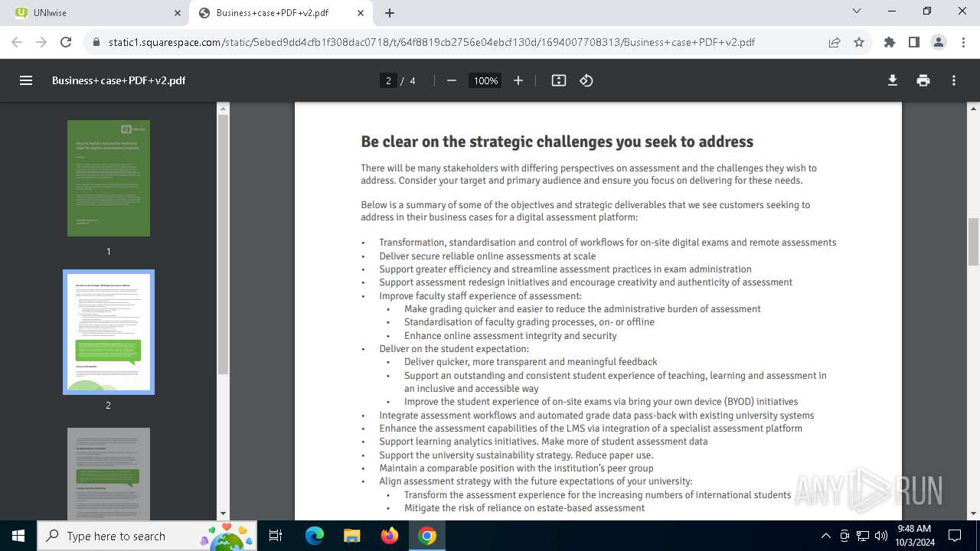Screen dimensions: 980x551
Task: Click the thumbnail panel scrollbar
Action: click(x=223, y=243)
